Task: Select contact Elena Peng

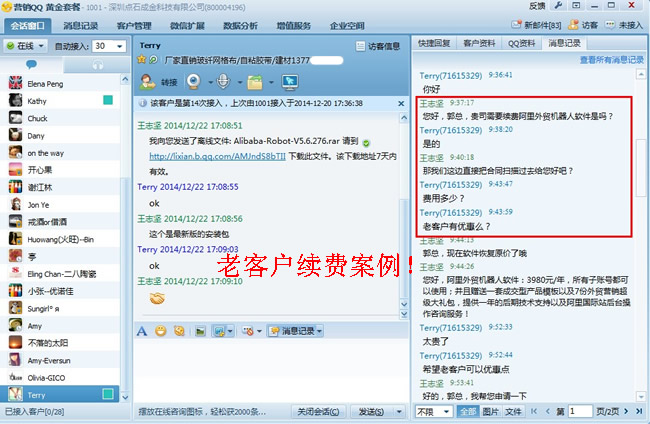Action: pyautogui.click(x=61, y=84)
